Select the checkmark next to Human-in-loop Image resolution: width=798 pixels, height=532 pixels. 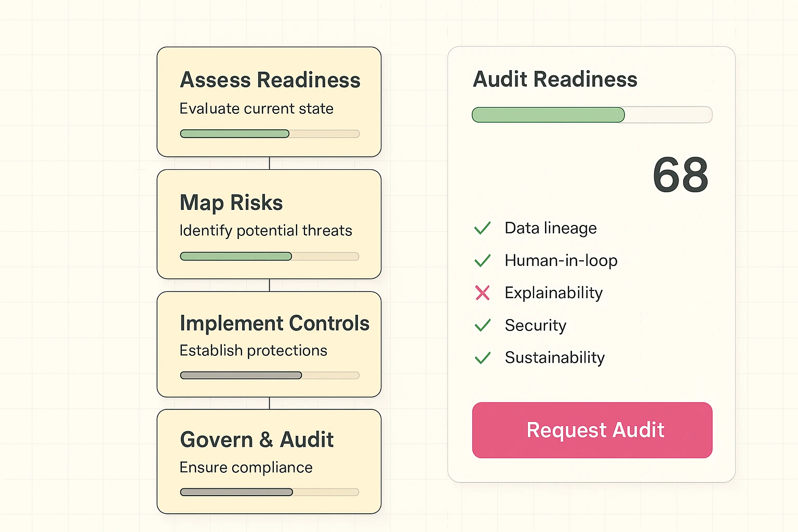click(x=483, y=261)
